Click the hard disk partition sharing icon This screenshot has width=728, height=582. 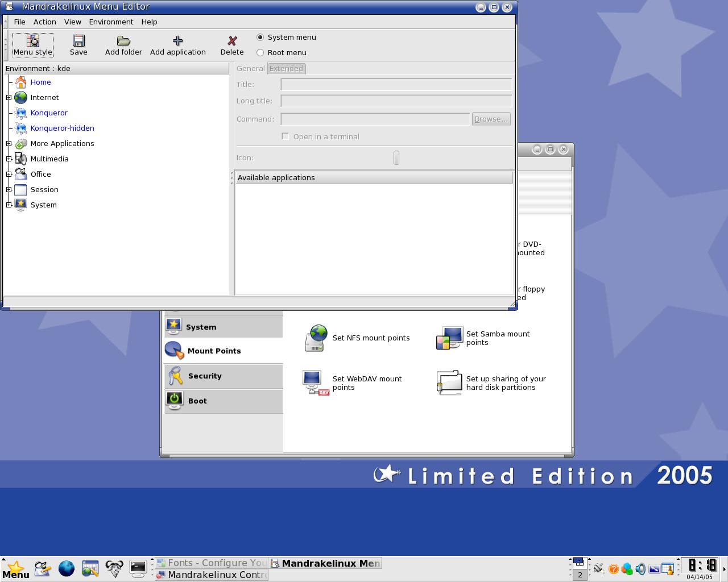point(449,383)
